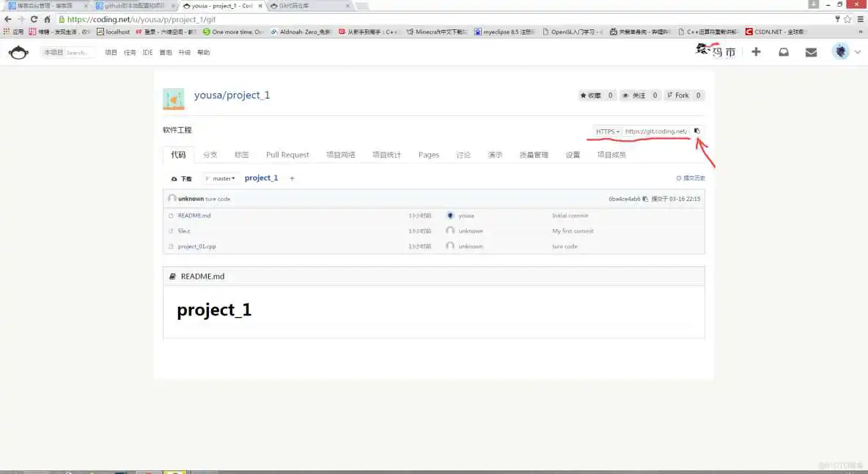Open the README.md file link
The height and width of the screenshot is (474, 868).
[194, 216]
